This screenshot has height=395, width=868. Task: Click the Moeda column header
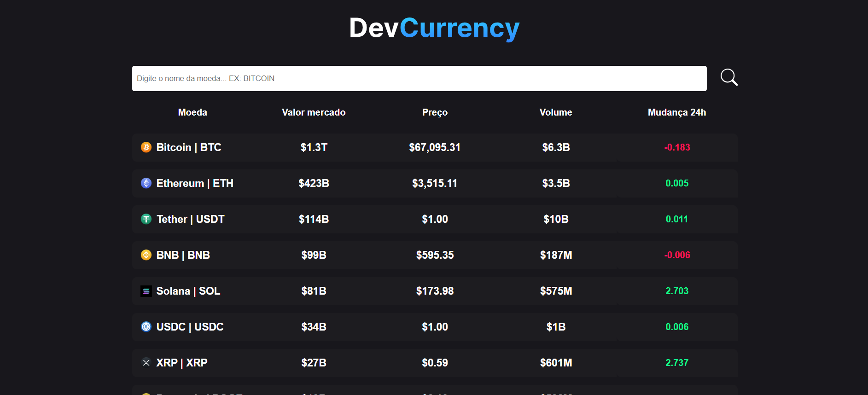point(192,112)
